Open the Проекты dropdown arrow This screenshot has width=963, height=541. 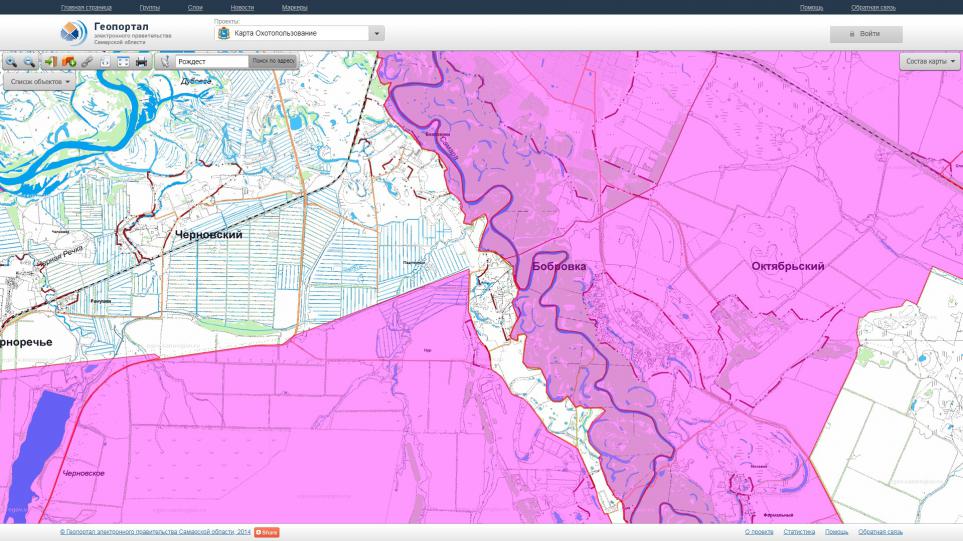377,34
